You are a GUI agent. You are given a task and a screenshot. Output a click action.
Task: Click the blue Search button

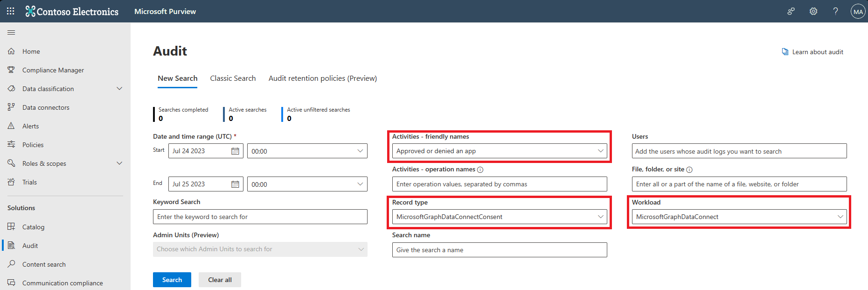(x=172, y=280)
